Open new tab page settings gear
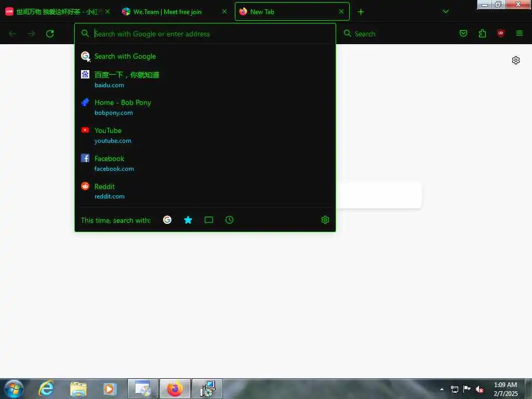This screenshot has width=532, height=399. pos(516,60)
